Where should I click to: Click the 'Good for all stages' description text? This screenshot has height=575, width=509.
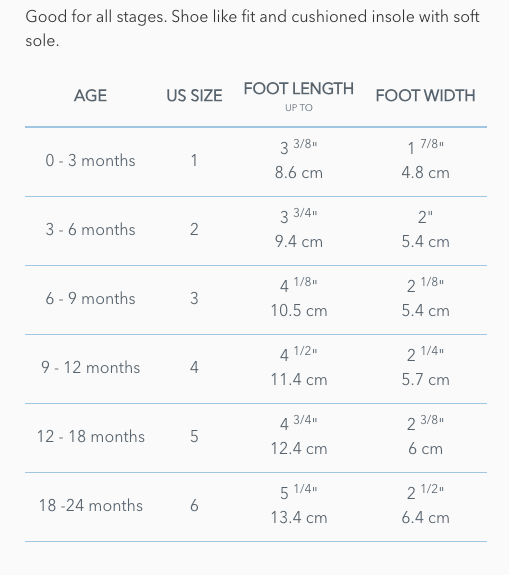(252, 29)
